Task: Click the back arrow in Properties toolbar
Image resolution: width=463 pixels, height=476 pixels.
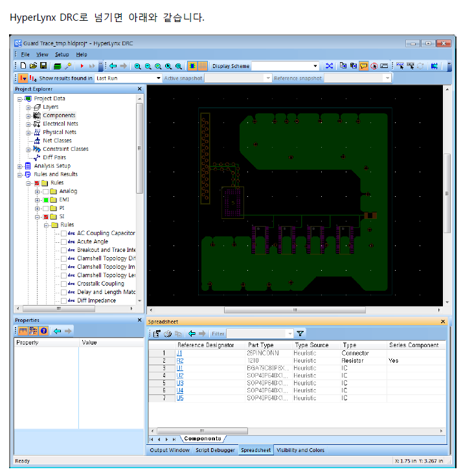Action: click(x=56, y=331)
